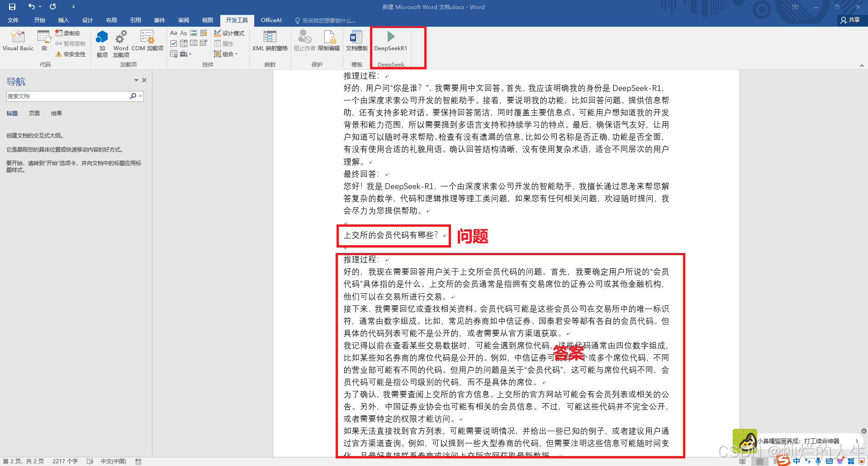Image resolution: width=868 pixels, height=466 pixels.
Task: Insert combo box content control
Action: [184, 43]
